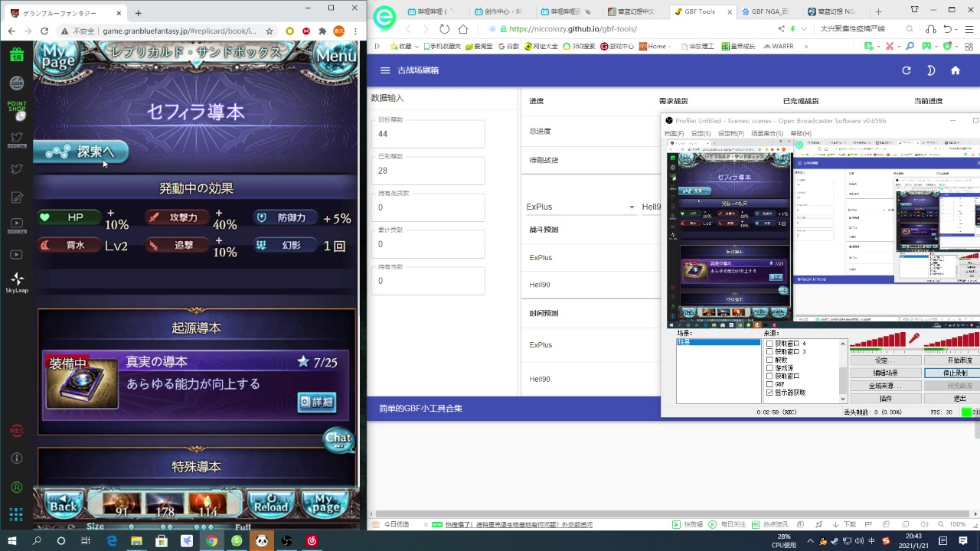Uncheck 显示器获取 source in OBS

[x=769, y=393]
